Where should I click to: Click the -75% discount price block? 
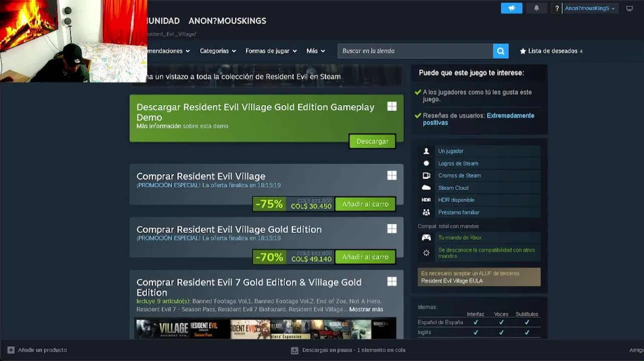(x=269, y=204)
